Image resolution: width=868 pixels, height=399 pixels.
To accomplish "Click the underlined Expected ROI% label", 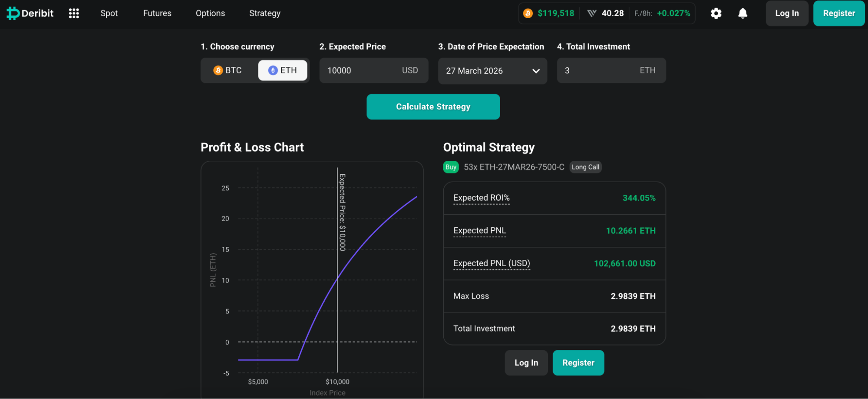I will click(482, 198).
